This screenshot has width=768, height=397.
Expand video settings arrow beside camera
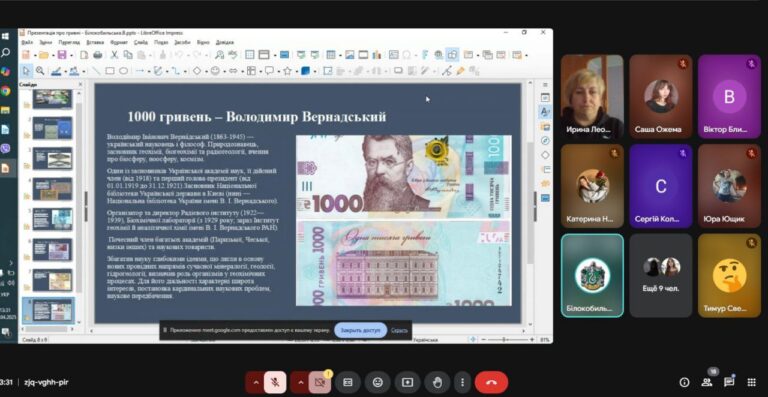coord(300,382)
